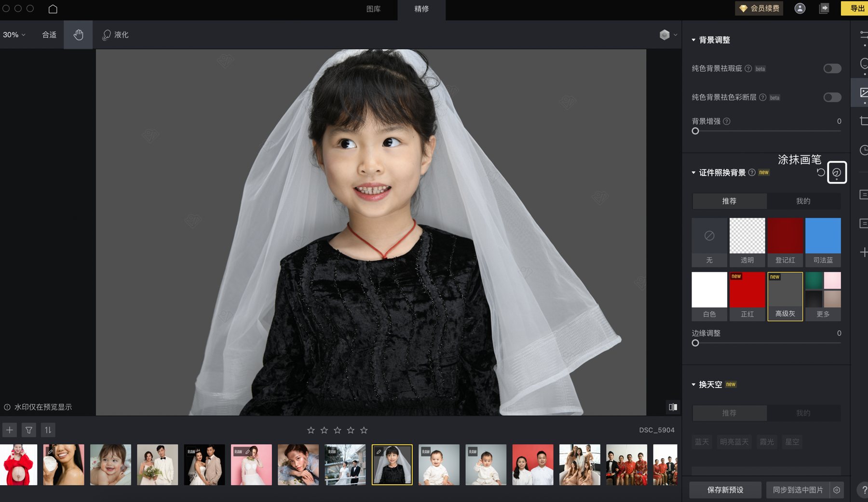868x502 pixels.
Task: Click the fifth rating star
Action: 364,430
